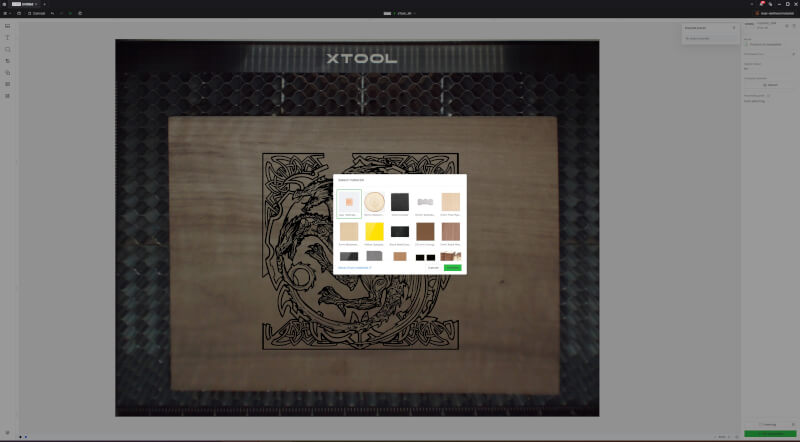Viewport: 800px width, 442px height.
Task: Open notifications bell with red badge
Action: coord(761,4)
